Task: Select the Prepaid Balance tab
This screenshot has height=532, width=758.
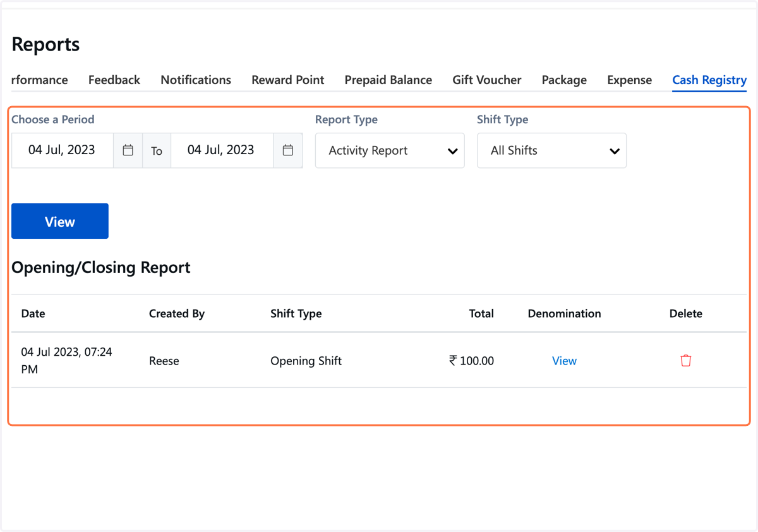Action: coord(388,80)
